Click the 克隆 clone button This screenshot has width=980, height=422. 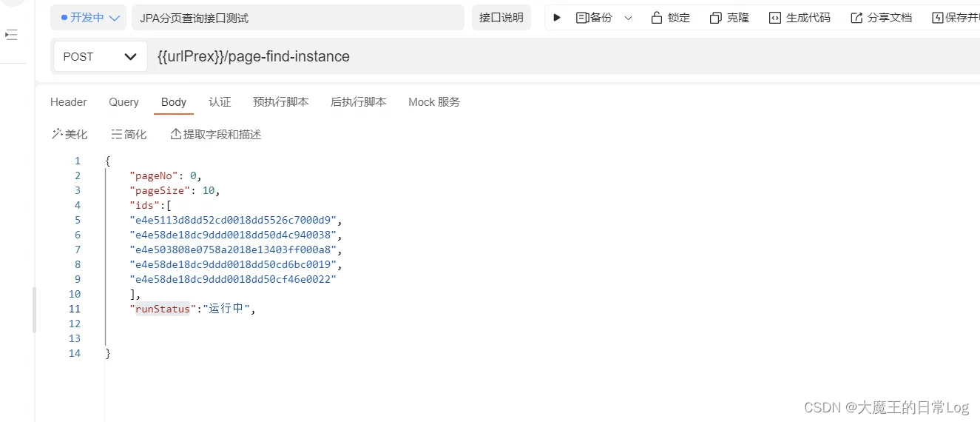pos(729,18)
